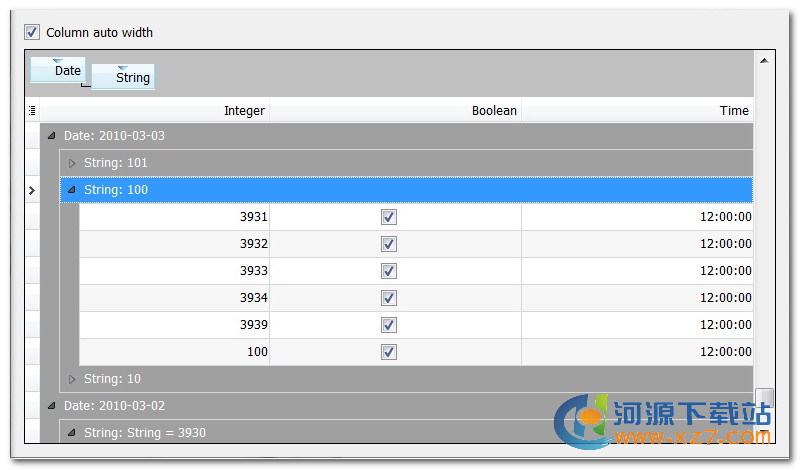Select the Integer cell with value 3939
The image size is (800, 470).
click(174, 325)
